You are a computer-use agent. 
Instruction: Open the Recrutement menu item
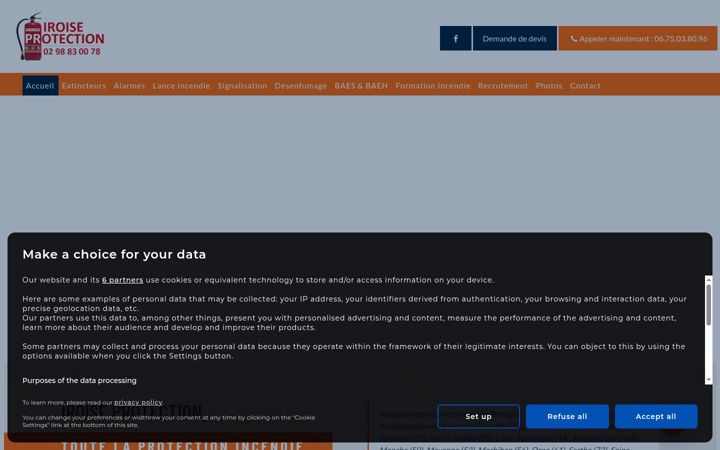pos(503,85)
